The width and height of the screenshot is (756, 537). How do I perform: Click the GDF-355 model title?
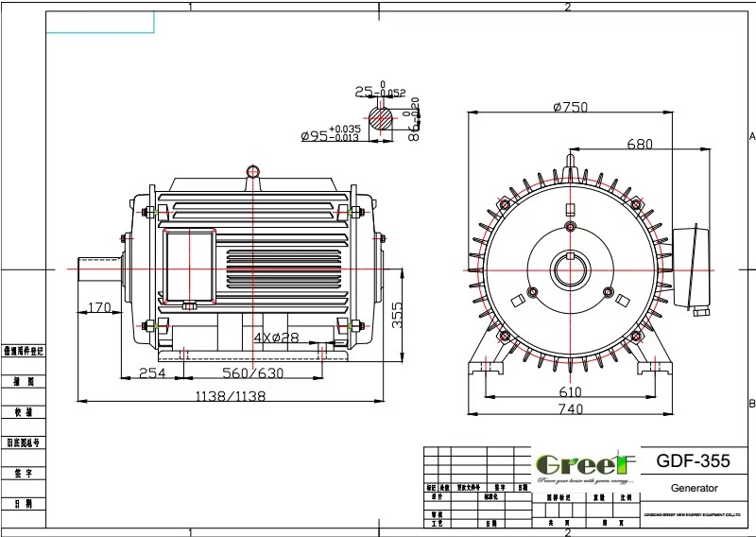[x=693, y=460]
